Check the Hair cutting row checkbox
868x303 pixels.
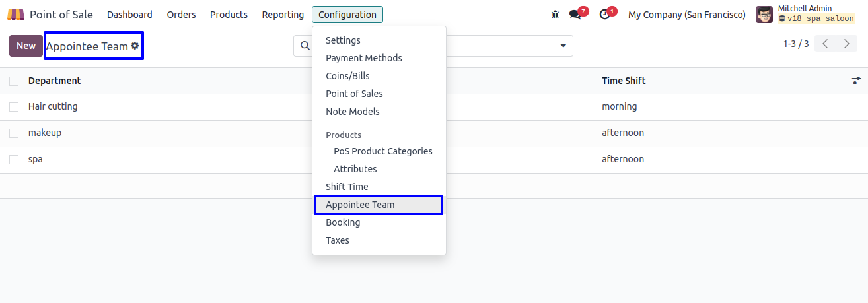click(14, 107)
